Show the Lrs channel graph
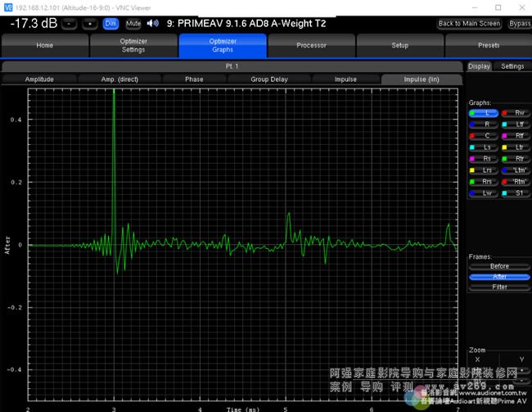 click(x=485, y=170)
